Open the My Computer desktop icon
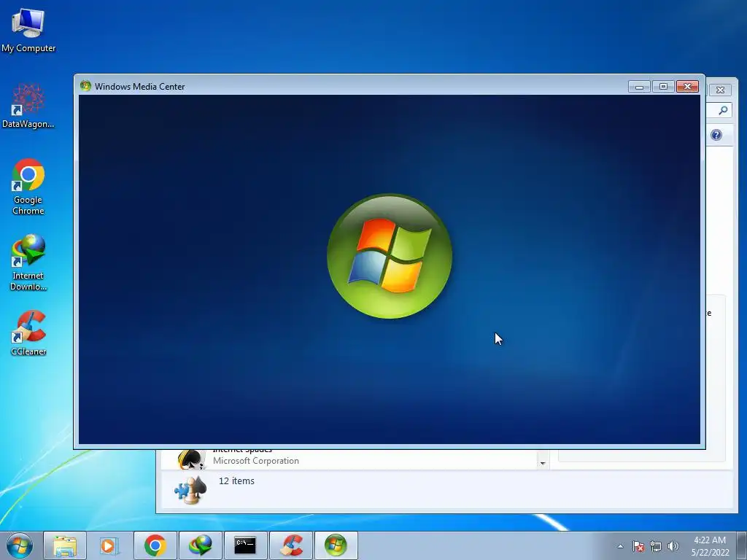This screenshot has height=560, width=747. pyautogui.click(x=28, y=31)
